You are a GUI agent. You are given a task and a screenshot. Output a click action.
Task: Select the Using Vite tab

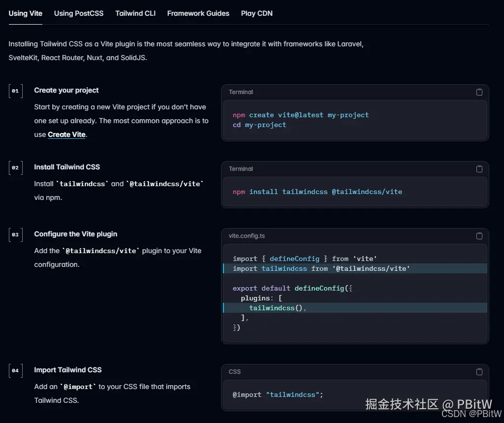pyautogui.click(x=26, y=13)
